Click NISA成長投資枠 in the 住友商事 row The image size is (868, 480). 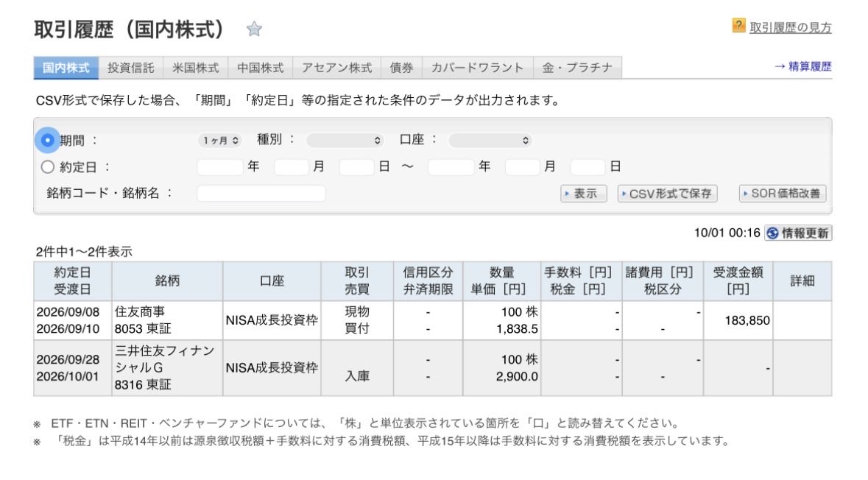(x=272, y=320)
